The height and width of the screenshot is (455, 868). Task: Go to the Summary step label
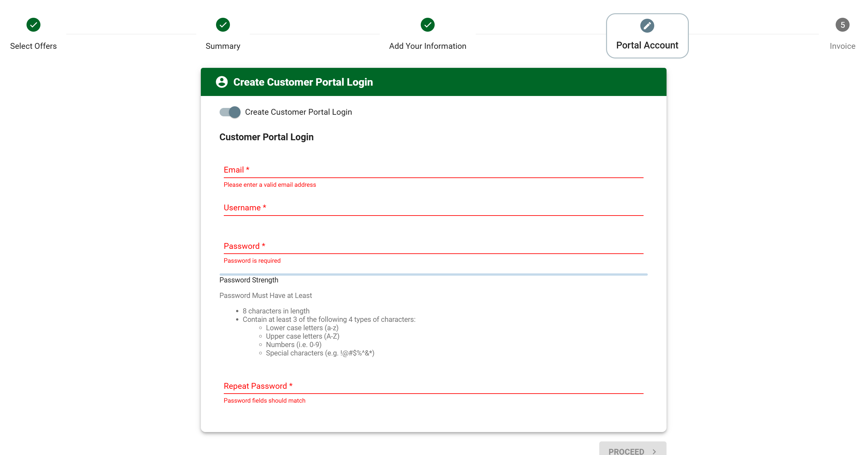(x=223, y=46)
